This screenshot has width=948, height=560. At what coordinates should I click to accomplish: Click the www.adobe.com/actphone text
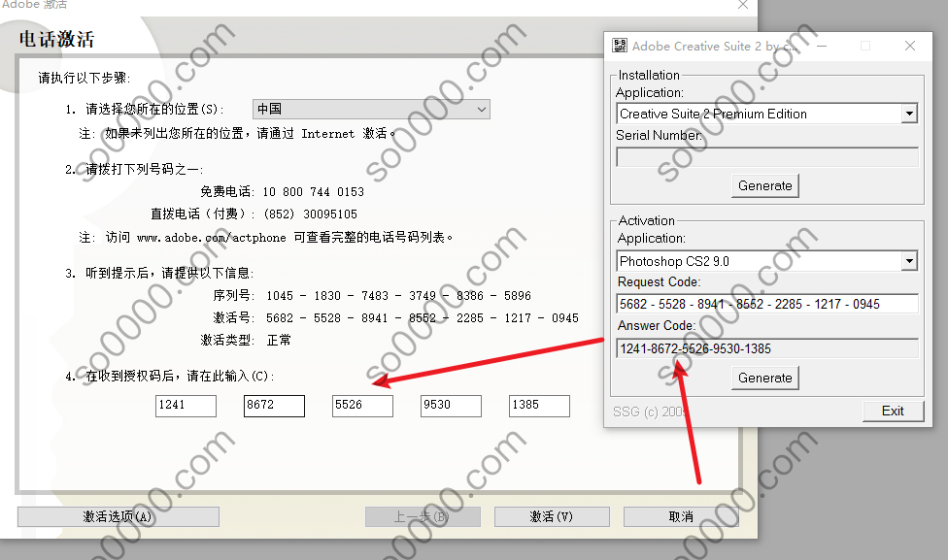point(212,238)
